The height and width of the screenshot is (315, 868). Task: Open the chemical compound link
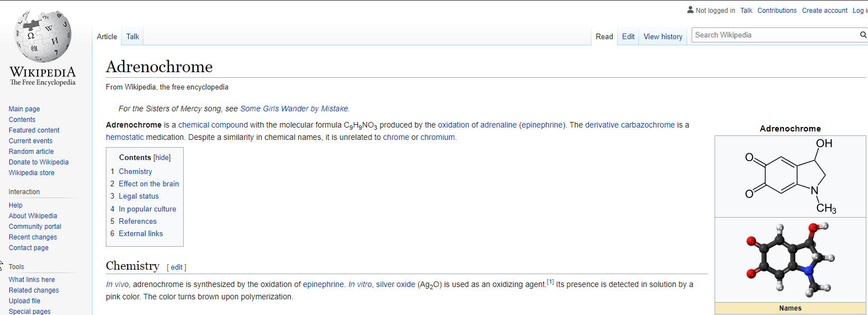click(213, 125)
